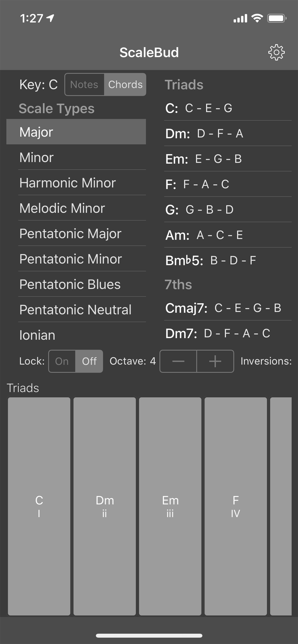Tap the cellular signal bars icon
This screenshot has width=298, height=644.
pyautogui.click(x=240, y=18)
